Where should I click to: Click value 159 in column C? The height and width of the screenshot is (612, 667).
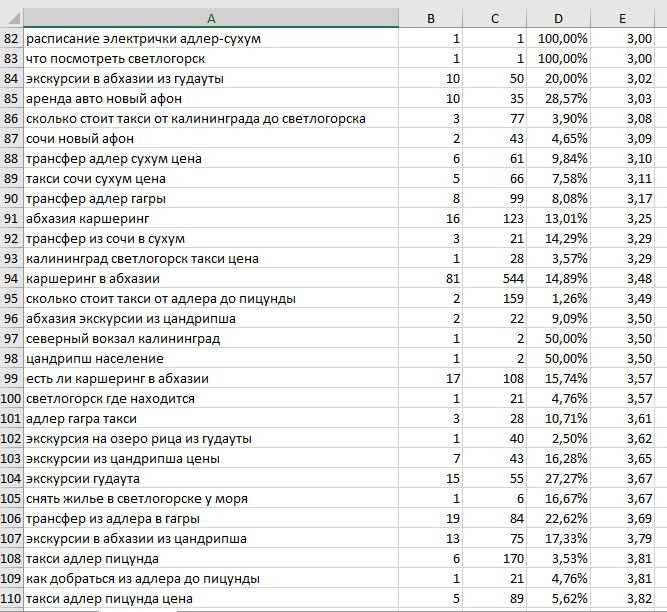pyautogui.click(x=494, y=298)
